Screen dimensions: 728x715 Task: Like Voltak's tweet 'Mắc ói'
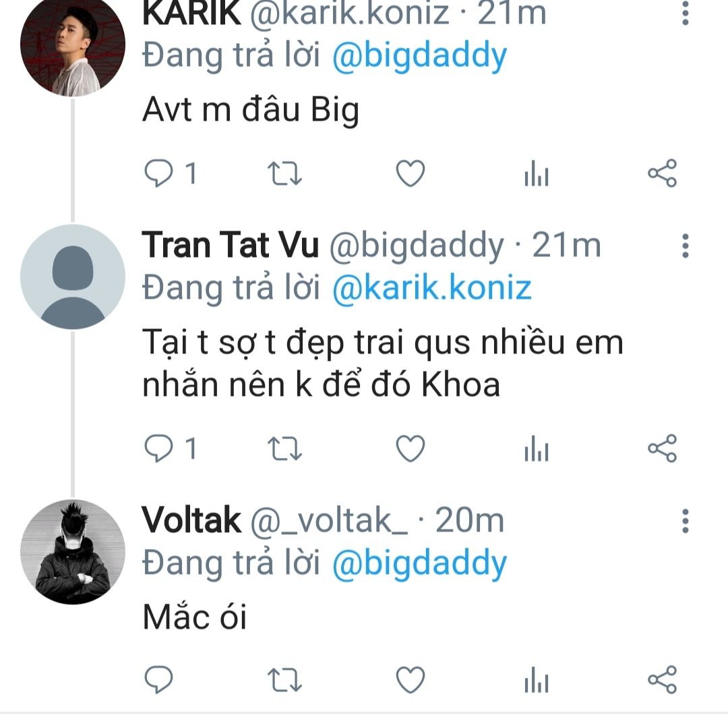pyautogui.click(x=410, y=679)
